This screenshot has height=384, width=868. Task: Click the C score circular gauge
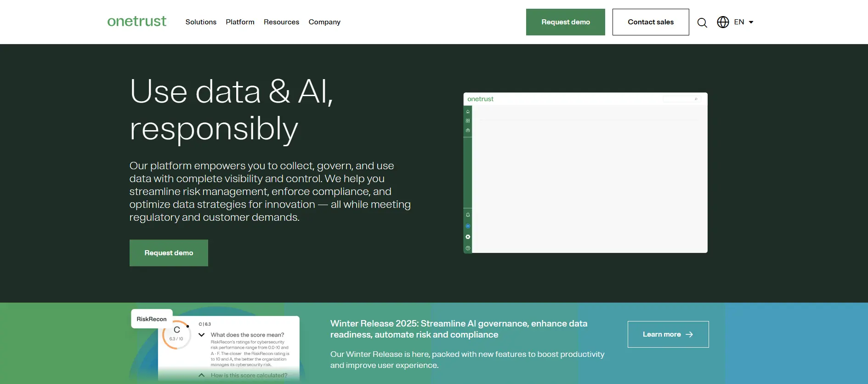176,335
